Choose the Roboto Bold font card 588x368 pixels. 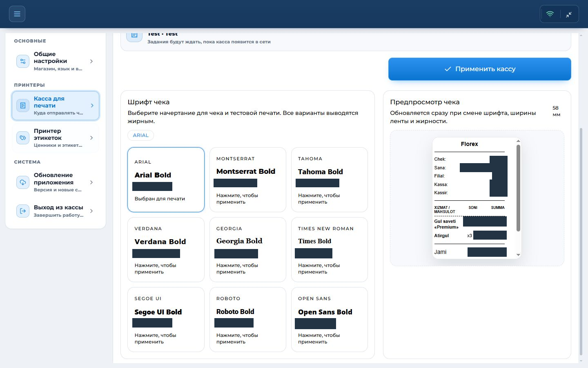pos(248,320)
